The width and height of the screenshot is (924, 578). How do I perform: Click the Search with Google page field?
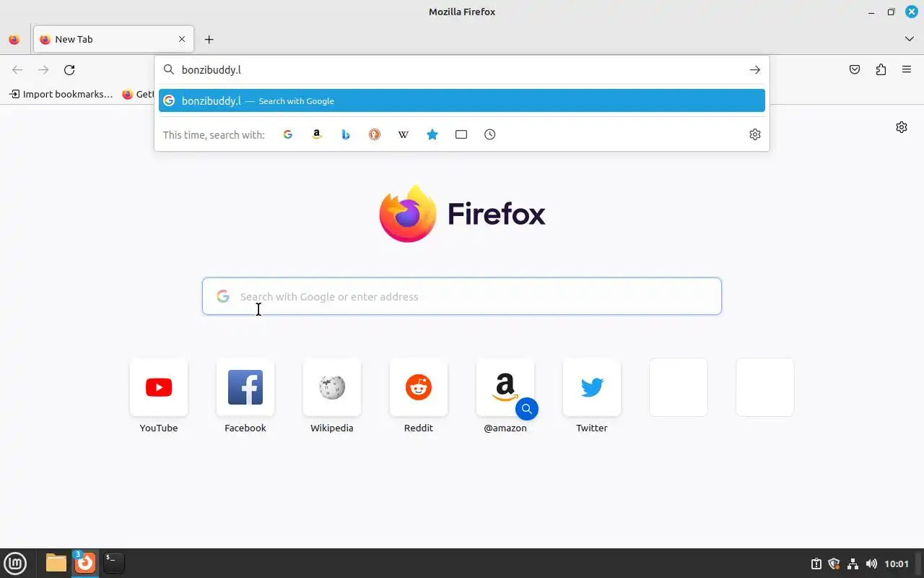click(x=462, y=296)
